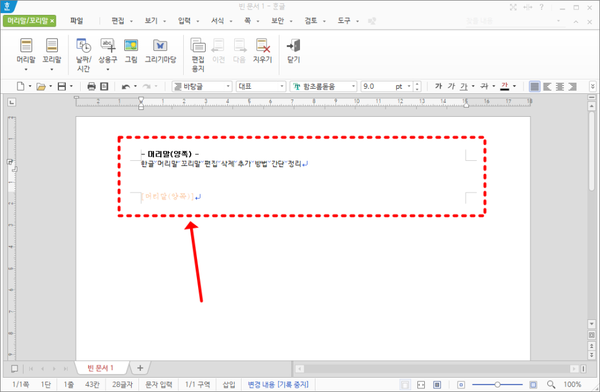The width and height of the screenshot is (600, 392).
Task: Click the first view-mode icon left of the document tab
Action: 14,369
